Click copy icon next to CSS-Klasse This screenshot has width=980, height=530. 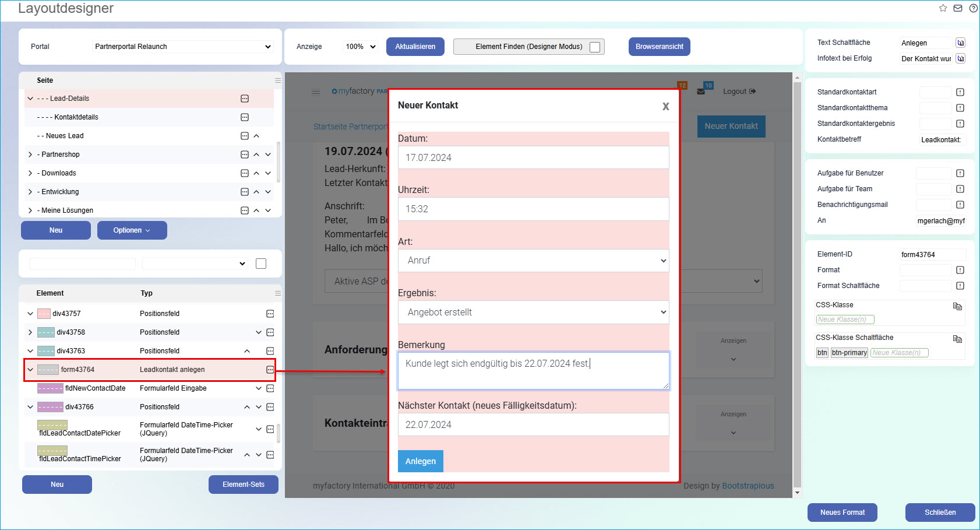(x=957, y=306)
